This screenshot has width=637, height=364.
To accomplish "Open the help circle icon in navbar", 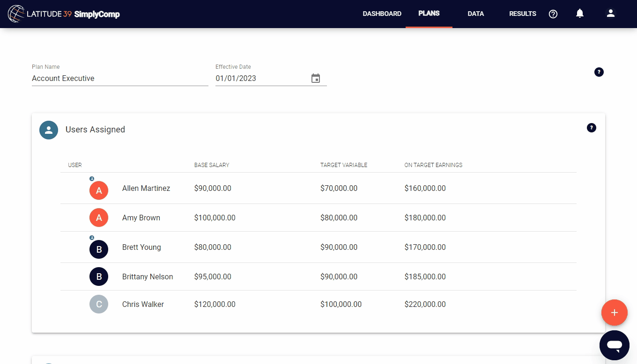I will click(553, 14).
